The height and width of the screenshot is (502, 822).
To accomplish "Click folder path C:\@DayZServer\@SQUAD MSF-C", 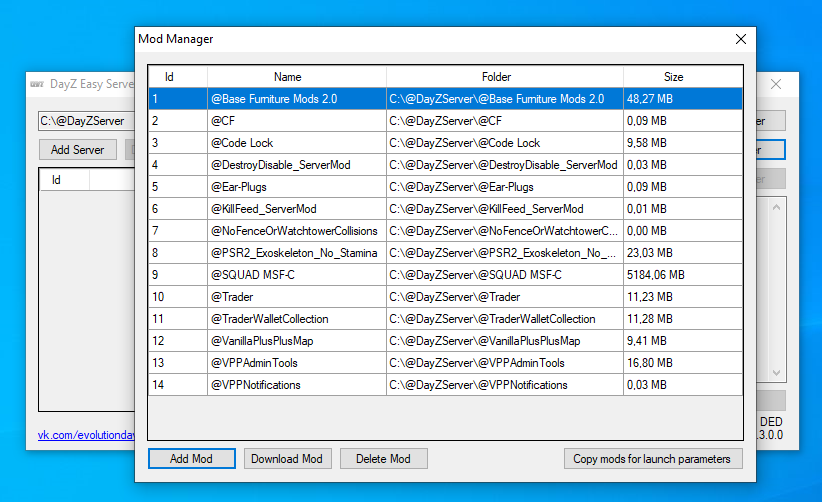I will 505,275.
